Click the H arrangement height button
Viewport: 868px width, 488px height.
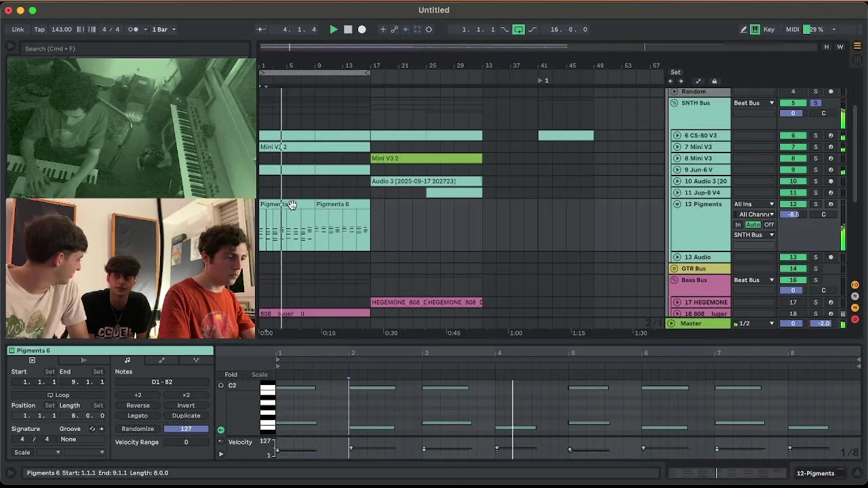point(826,47)
